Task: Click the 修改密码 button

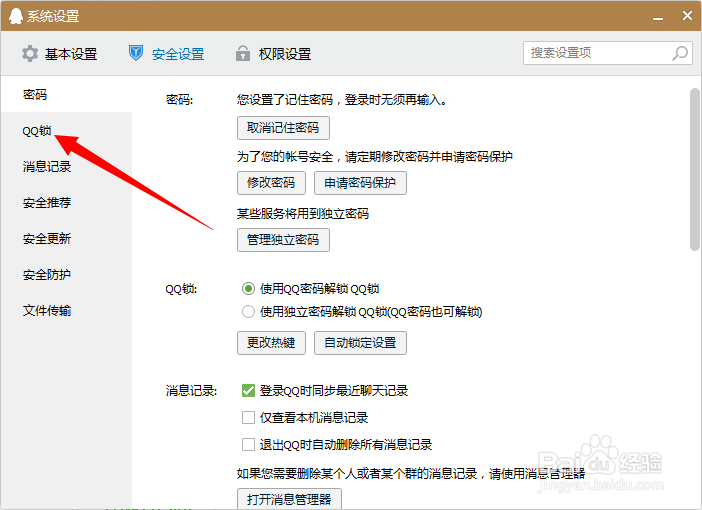Action: point(271,183)
